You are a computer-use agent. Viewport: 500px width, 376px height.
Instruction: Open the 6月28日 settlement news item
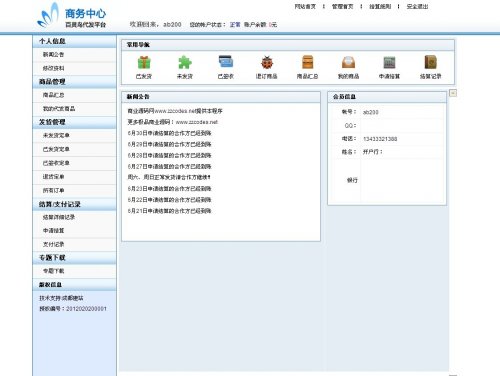[x=169, y=155]
